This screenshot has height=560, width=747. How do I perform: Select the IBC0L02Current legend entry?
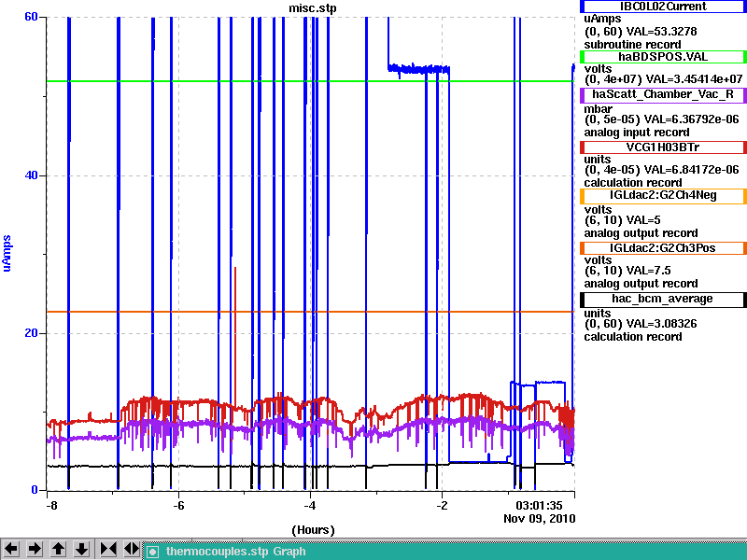point(663,7)
